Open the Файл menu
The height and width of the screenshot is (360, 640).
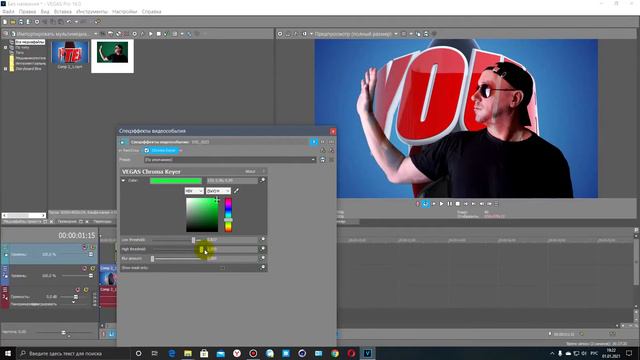8,11
